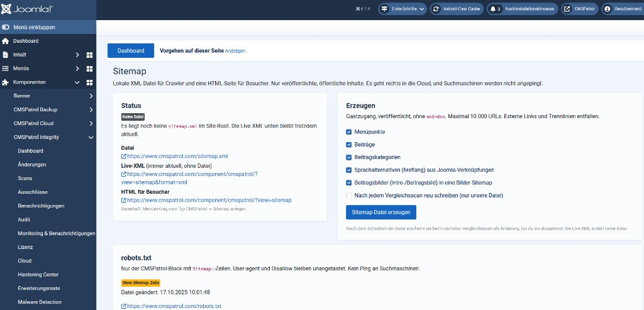Click external-link icon before HTML sitemap URL

coord(124,200)
